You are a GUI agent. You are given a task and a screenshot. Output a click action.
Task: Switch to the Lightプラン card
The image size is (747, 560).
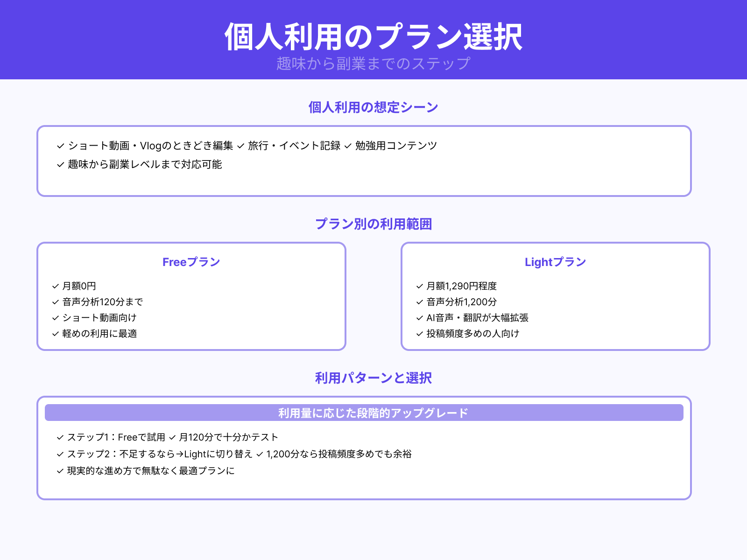pyautogui.click(x=555, y=262)
